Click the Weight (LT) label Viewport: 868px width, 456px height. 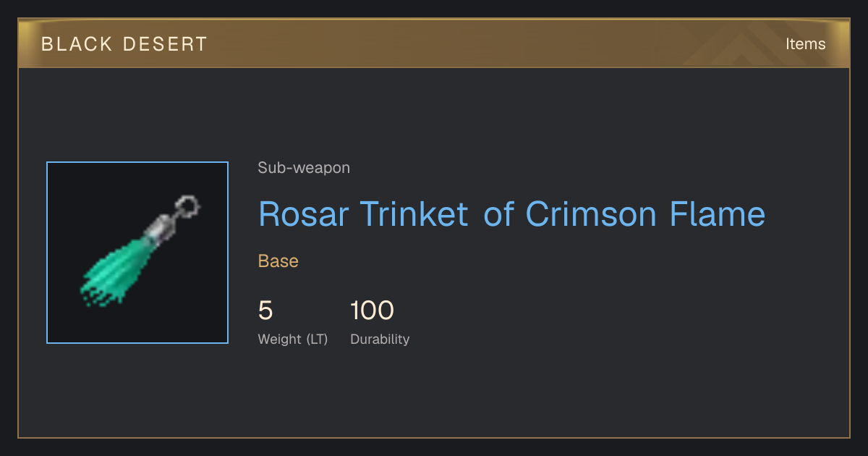(x=293, y=339)
